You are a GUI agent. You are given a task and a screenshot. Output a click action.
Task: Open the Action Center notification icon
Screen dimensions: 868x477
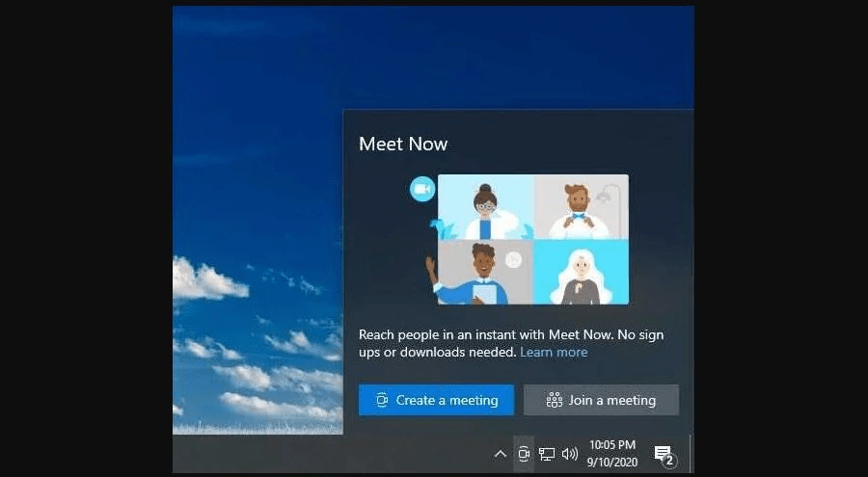pyautogui.click(x=663, y=454)
